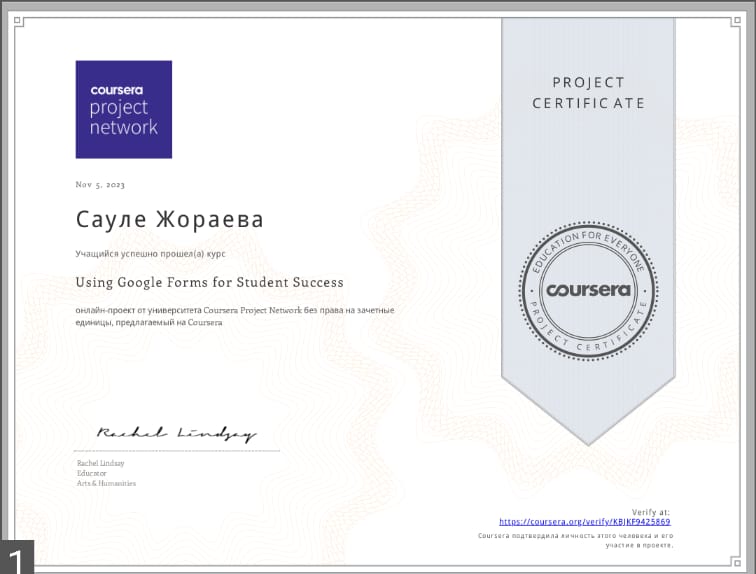Click the Rachel Lindsay signature
Viewport: 756px width, 574px height.
tap(176, 434)
